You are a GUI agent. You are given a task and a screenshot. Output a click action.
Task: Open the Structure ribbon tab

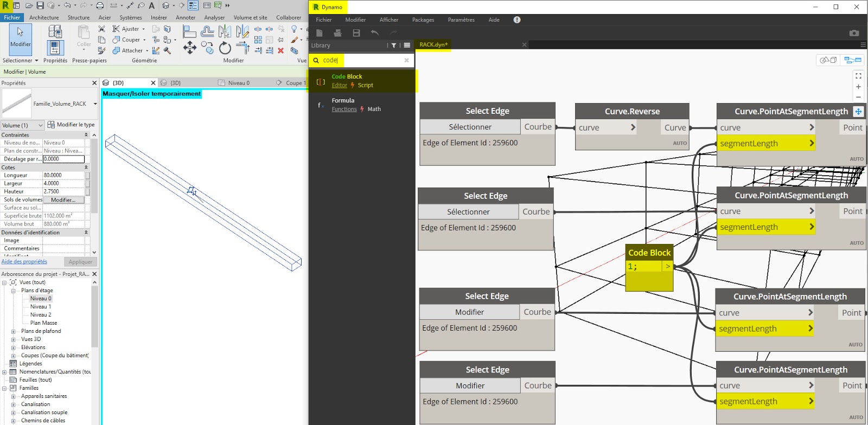(x=79, y=17)
